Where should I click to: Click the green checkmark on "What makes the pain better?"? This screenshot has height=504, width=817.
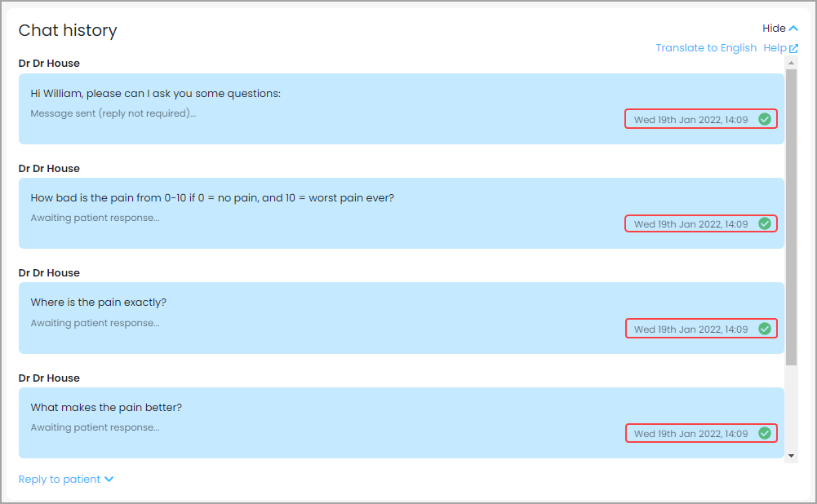(765, 433)
